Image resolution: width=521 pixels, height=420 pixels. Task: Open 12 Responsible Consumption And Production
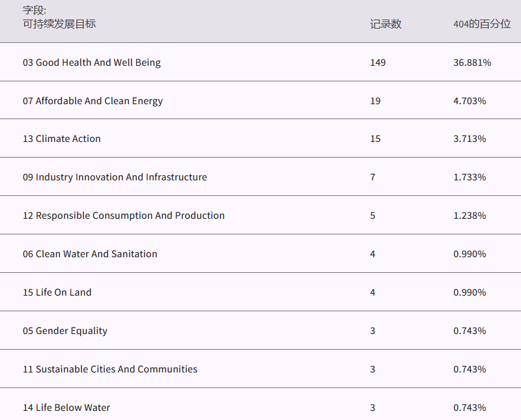coord(124,216)
